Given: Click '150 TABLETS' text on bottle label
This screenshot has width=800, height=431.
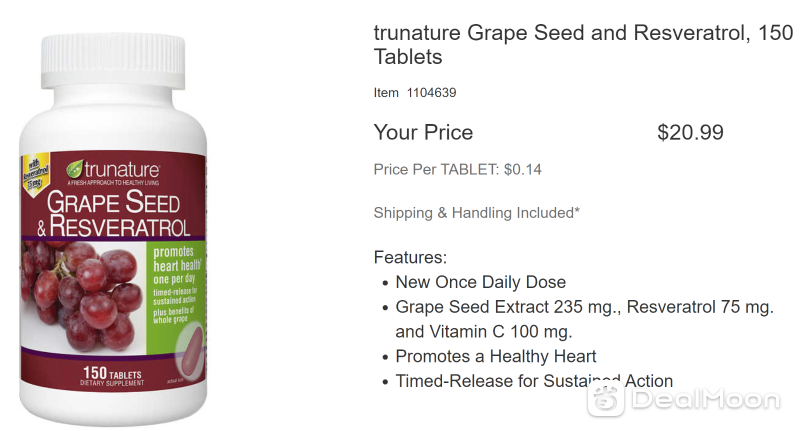Looking at the screenshot, I should click(x=112, y=373).
